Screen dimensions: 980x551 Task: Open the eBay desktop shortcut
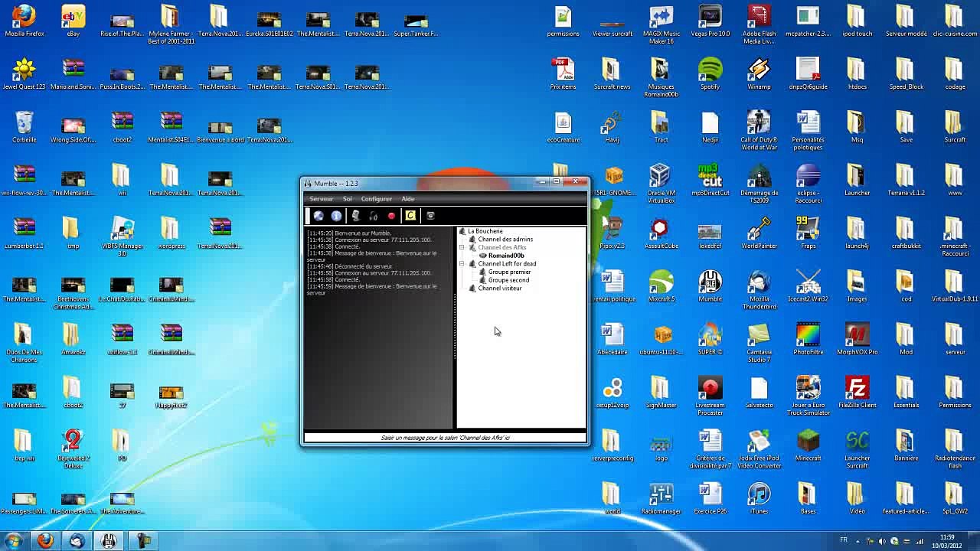click(x=73, y=21)
